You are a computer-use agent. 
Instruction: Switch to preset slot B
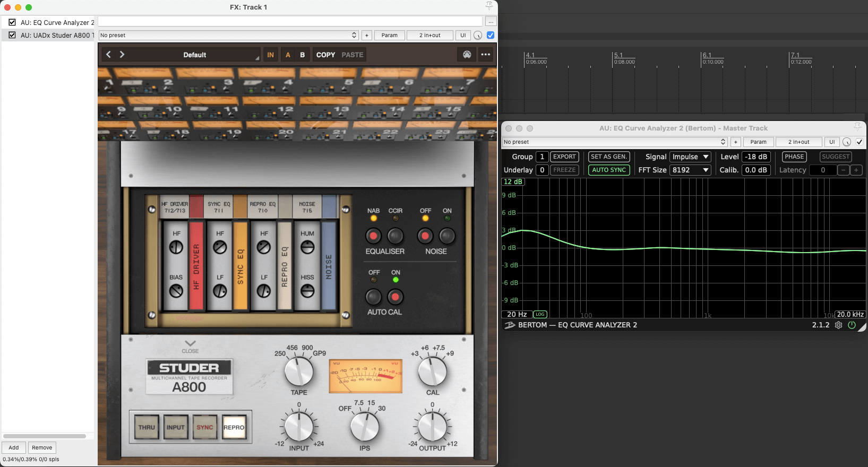[x=302, y=55]
